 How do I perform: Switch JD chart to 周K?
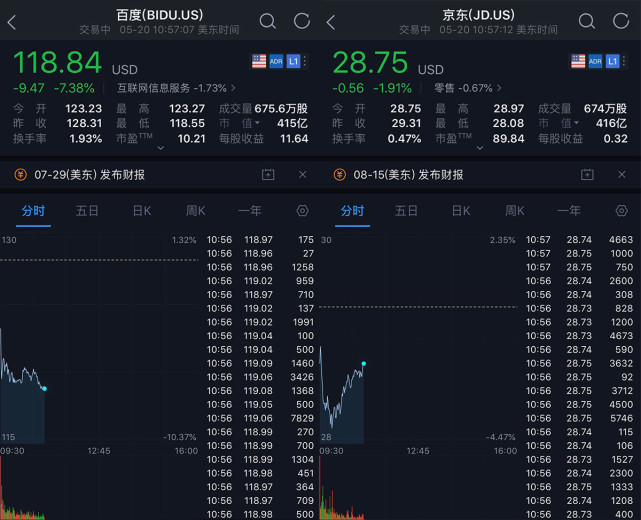(515, 211)
